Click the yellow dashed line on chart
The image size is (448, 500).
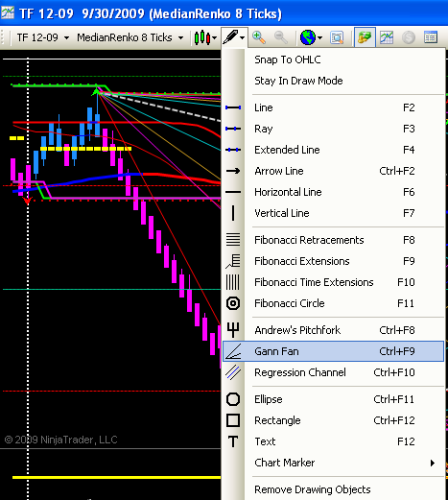click(85, 149)
